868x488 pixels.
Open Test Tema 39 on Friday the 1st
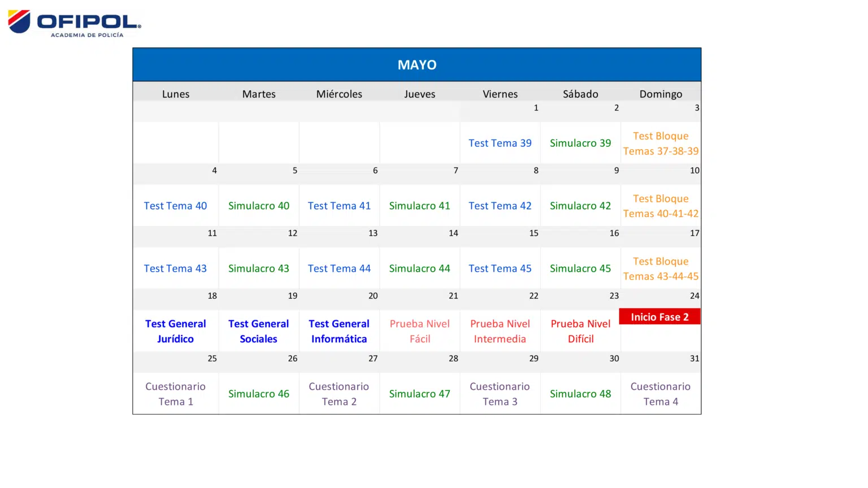(x=500, y=143)
